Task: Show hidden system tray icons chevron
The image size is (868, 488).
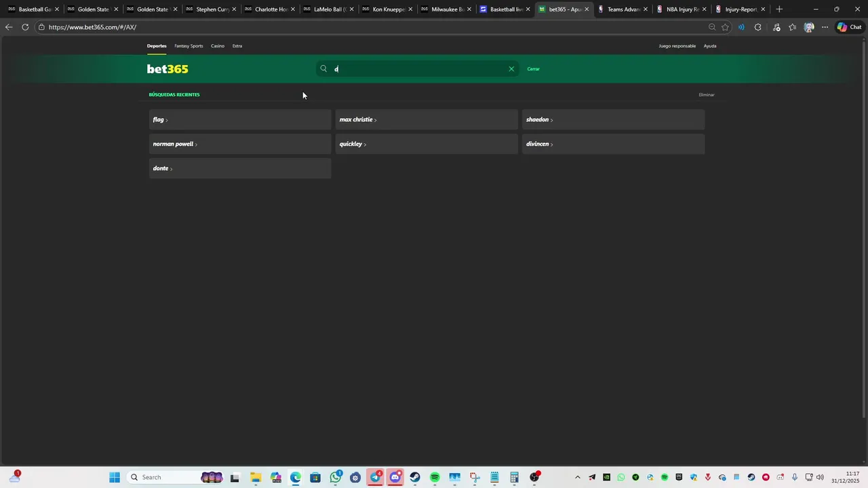Action: point(578,477)
